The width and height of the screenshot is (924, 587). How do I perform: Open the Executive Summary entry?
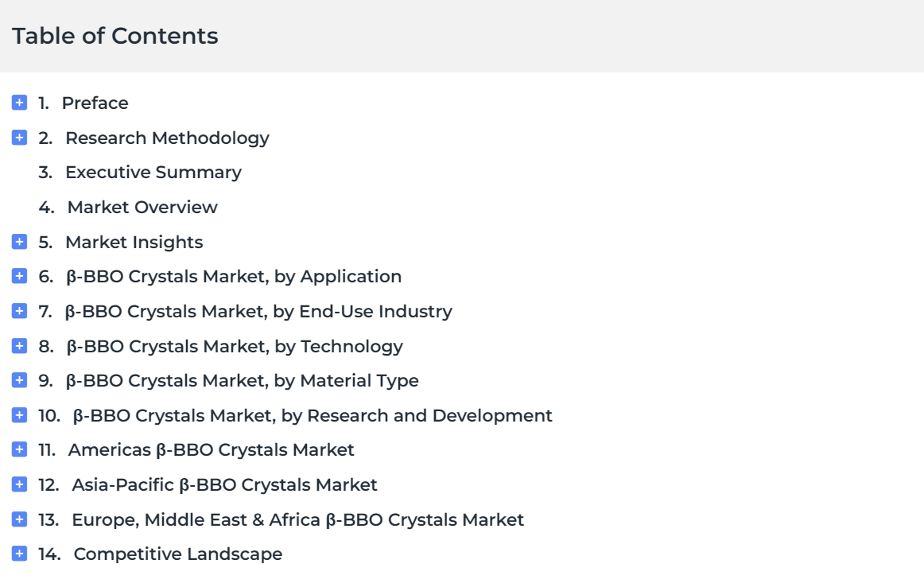[153, 173]
